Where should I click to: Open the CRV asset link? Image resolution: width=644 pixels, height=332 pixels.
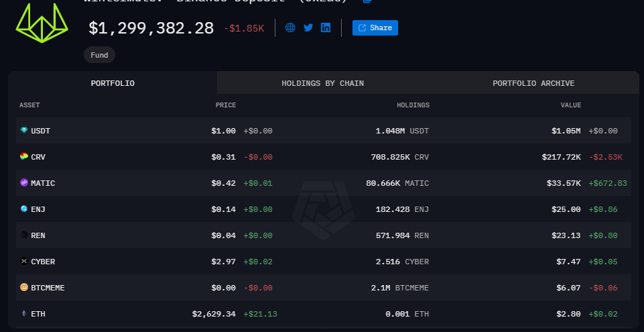[x=38, y=157]
